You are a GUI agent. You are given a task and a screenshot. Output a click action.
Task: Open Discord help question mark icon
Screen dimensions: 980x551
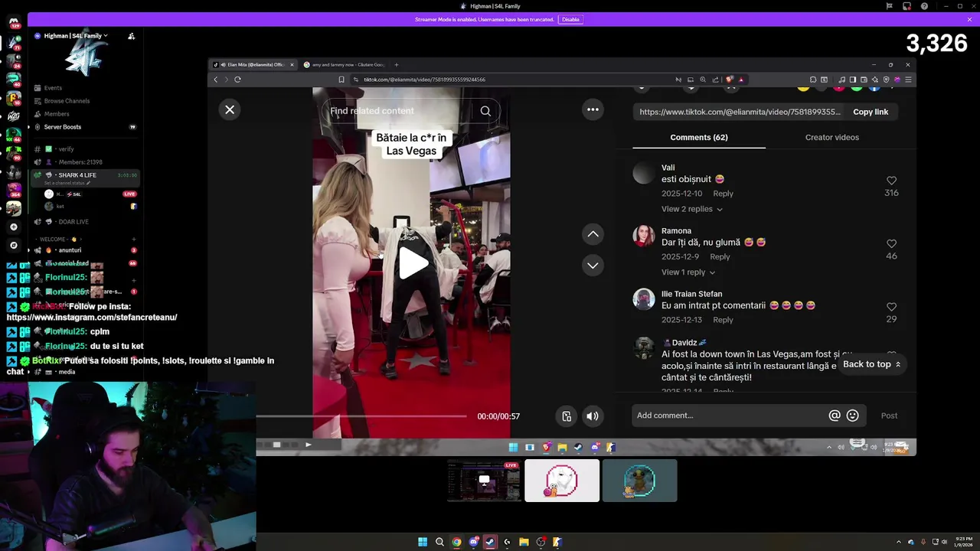924,6
